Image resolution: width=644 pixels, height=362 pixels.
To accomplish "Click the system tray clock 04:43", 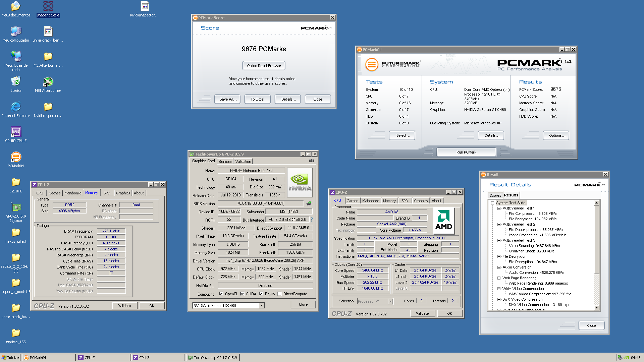I will [x=636, y=358].
